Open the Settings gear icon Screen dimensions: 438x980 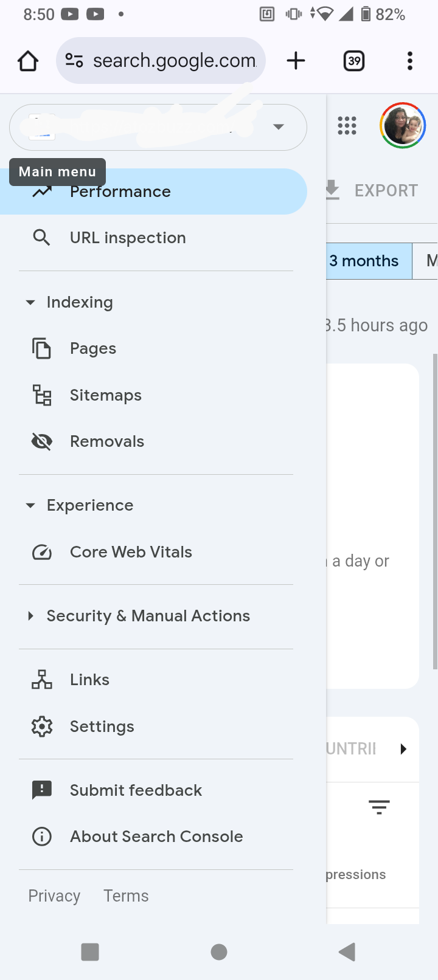[41, 726]
